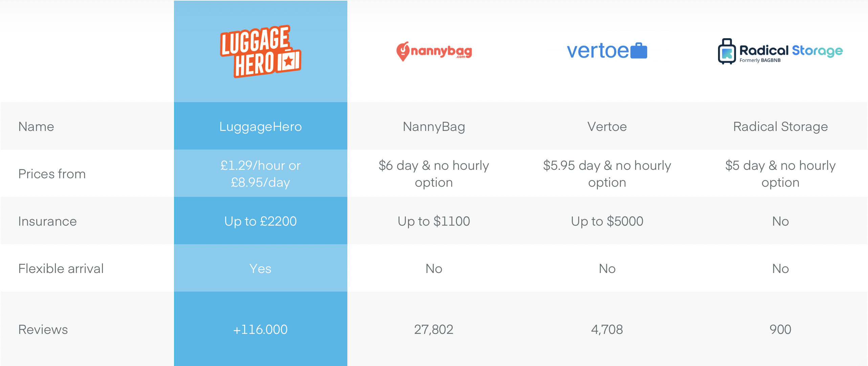The width and height of the screenshot is (868, 366).
Task: Click the suitcase icon beside Radical Storage
Action: [x=727, y=51]
